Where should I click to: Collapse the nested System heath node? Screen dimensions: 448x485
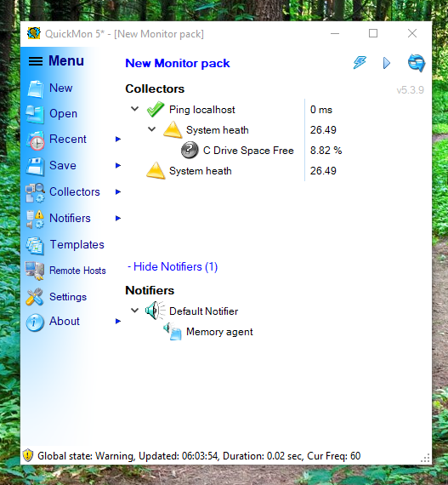(151, 129)
